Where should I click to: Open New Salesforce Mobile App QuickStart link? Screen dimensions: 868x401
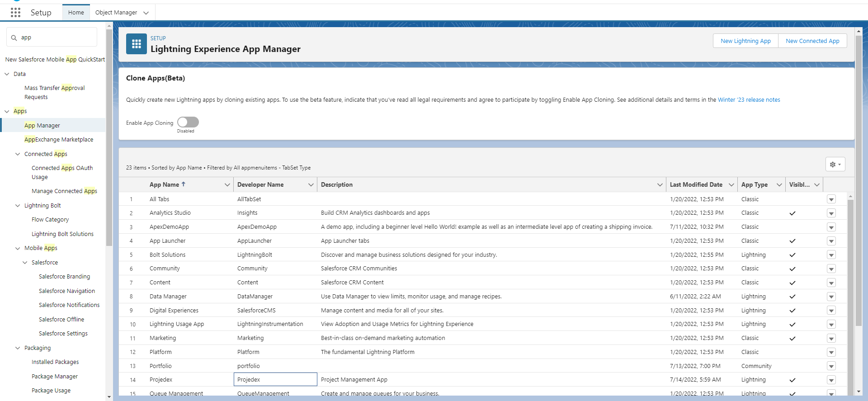(55, 60)
